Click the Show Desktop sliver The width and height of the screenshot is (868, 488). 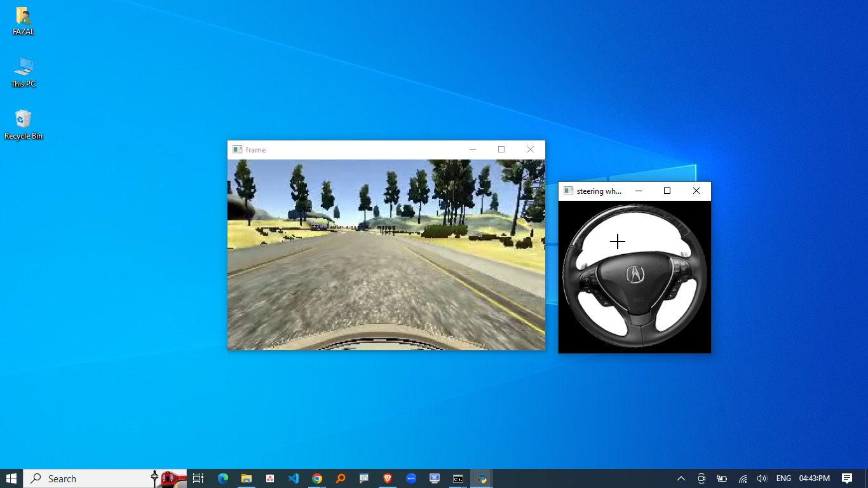tap(866, 478)
